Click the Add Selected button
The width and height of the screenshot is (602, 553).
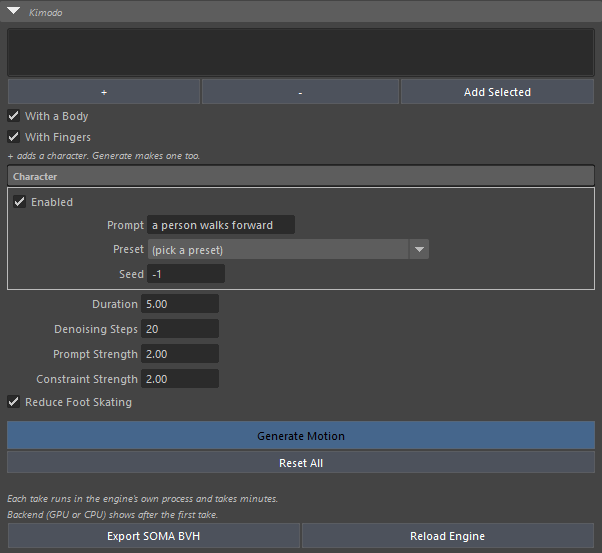point(497,92)
